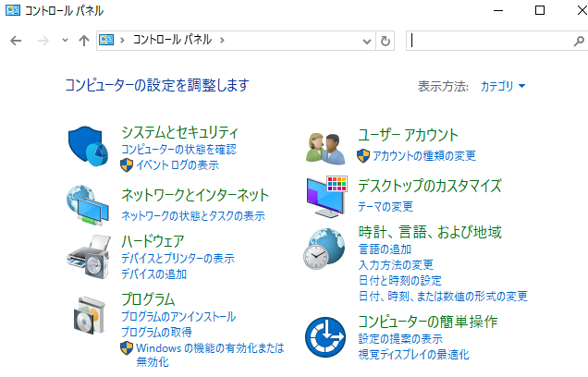Click the chevron after コントロール パネル breadcrumb
The height and width of the screenshot is (377, 588).
coord(222,41)
